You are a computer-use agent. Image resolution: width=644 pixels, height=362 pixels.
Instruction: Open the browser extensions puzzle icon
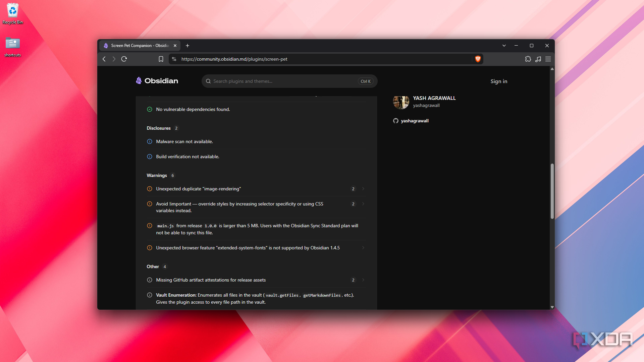coord(528,59)
